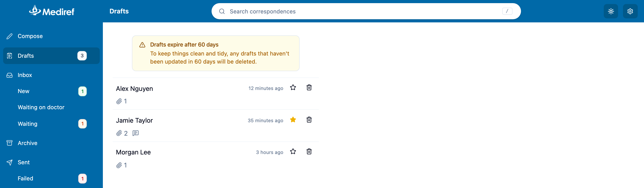Click the attachment paperclip on Morgan Lee
The height and width of the screenshot is (188, 644).
(119, 165)
